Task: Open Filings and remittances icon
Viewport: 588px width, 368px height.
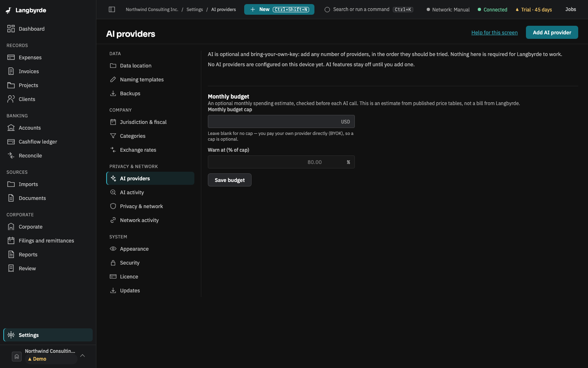Action: 11,240
